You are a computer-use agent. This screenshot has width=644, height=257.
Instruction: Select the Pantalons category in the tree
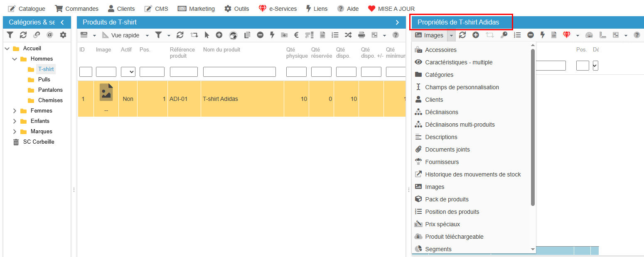pos(50,90)
